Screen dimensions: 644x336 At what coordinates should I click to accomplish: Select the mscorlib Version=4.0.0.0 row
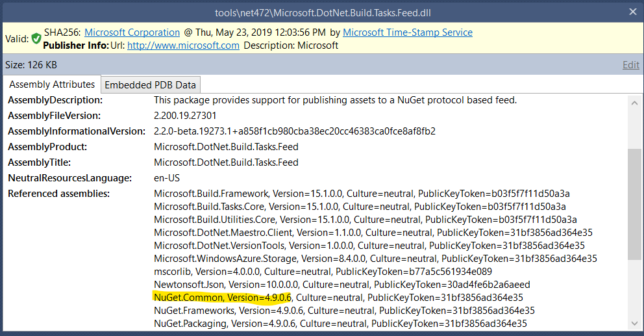point(323,272)
